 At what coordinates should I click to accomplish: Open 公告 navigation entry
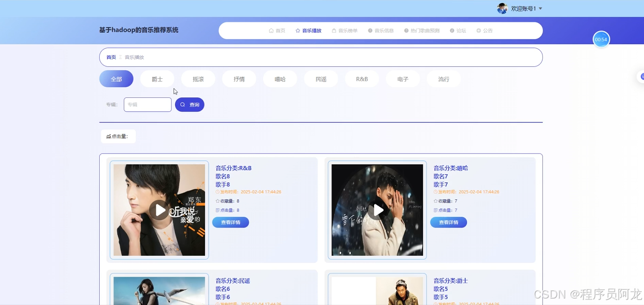[x=485, y=31]
